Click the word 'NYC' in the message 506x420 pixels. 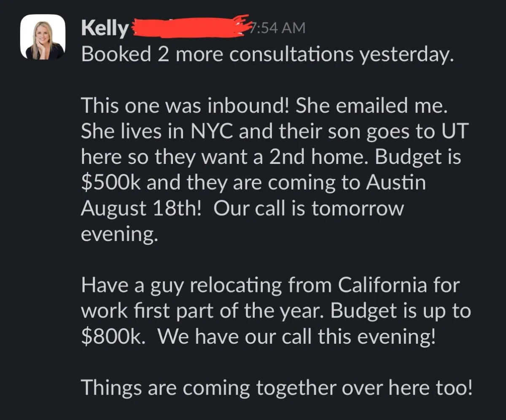[x=205, y=132]
